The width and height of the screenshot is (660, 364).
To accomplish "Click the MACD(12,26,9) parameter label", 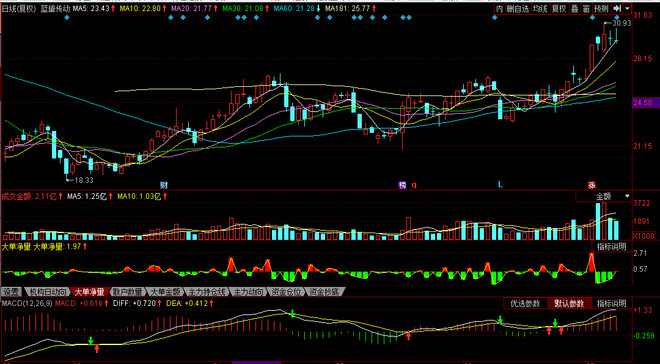I will [x=27, y=303].
